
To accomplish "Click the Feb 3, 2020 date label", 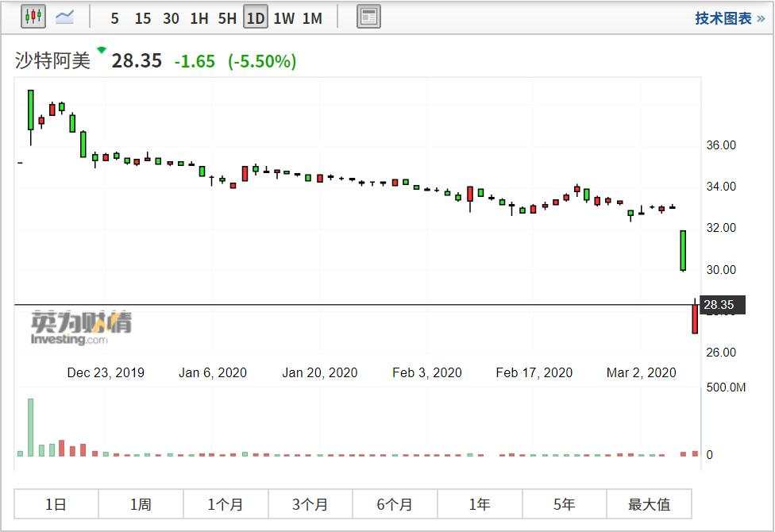I will click(427, 372).
